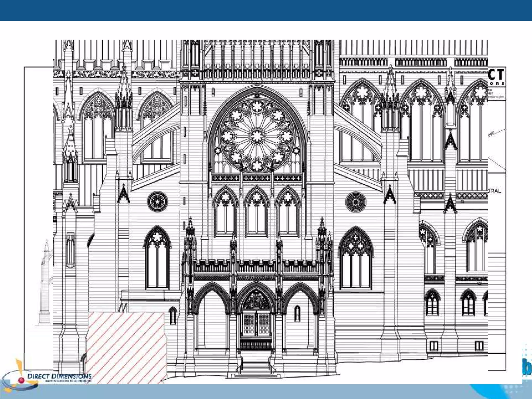Select the red diagonal hatched rectangle
532x399 pixels.
coord(127,348)
